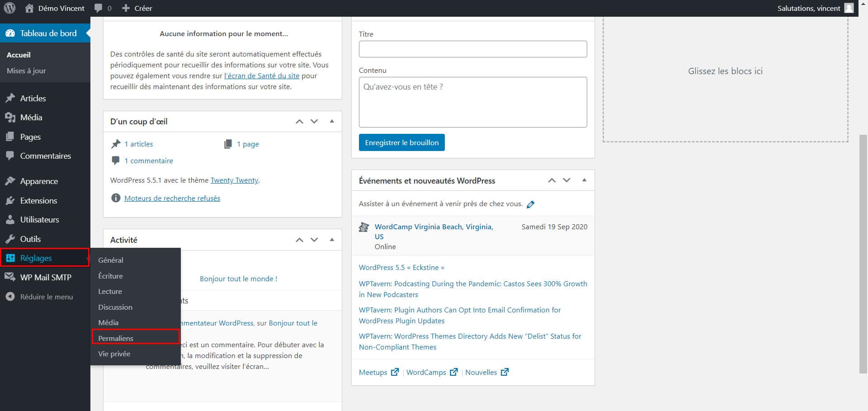
Task: Open WPTavern Plugin Authors Email Confirmation link
Action: coord(460,315)
